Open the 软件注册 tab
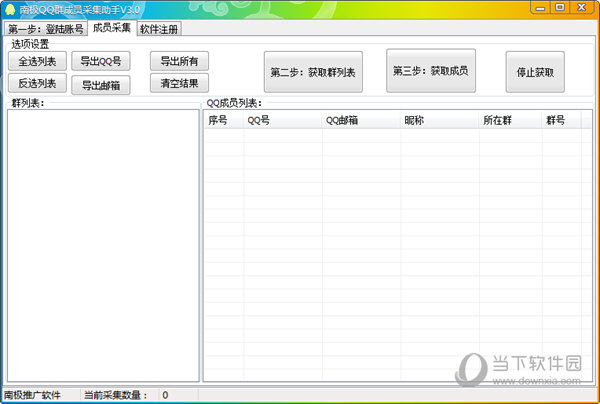 pos(159,29)
